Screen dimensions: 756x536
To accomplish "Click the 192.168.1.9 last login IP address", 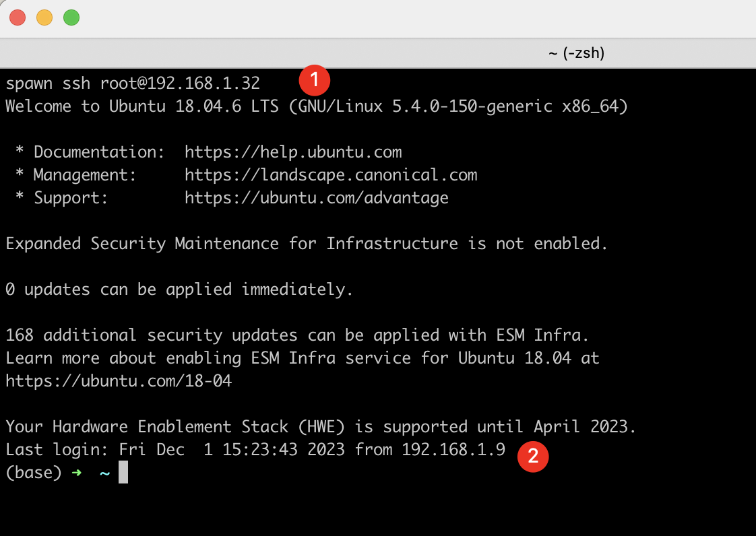I will pyautogui.click(x=453, y=450).
